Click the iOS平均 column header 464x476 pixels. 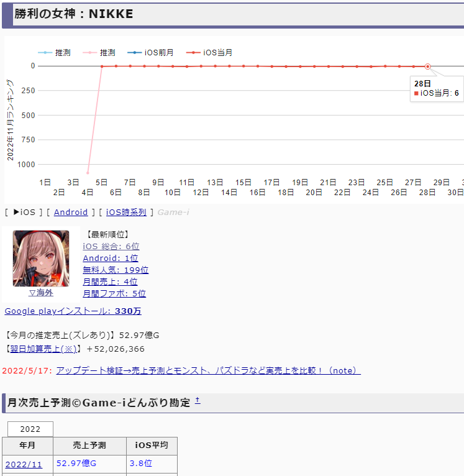152,446
